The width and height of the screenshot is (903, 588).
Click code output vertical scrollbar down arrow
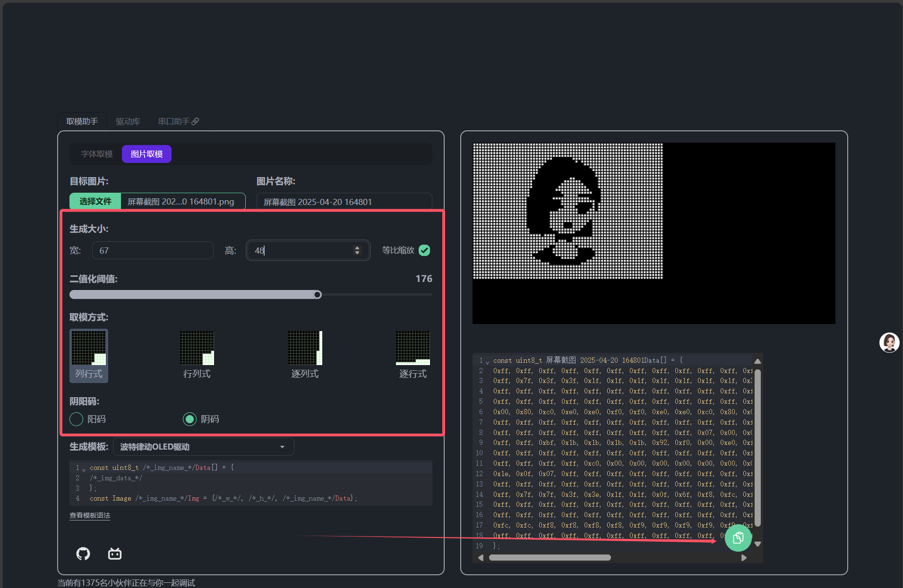(757, 544)
